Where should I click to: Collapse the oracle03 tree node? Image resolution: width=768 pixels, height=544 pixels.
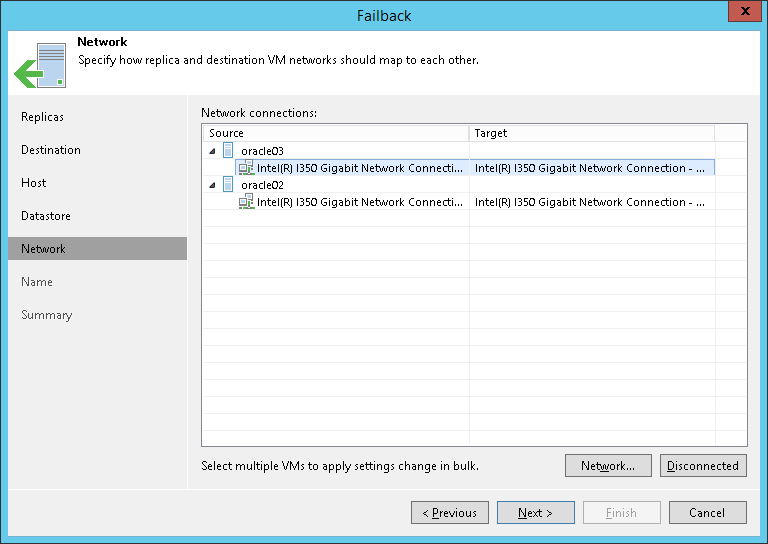(212, 151)
